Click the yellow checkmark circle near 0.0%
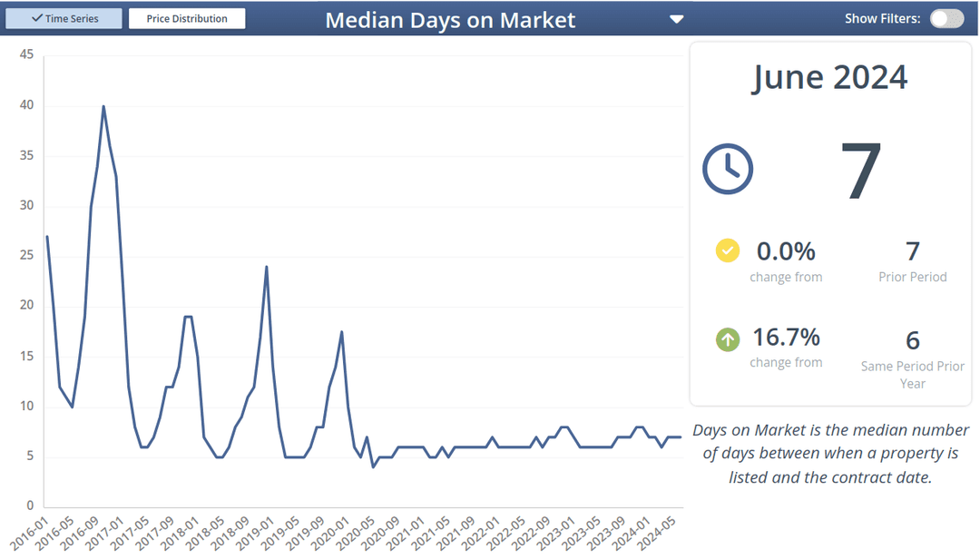The image size is (980, 559). (727, 250)
